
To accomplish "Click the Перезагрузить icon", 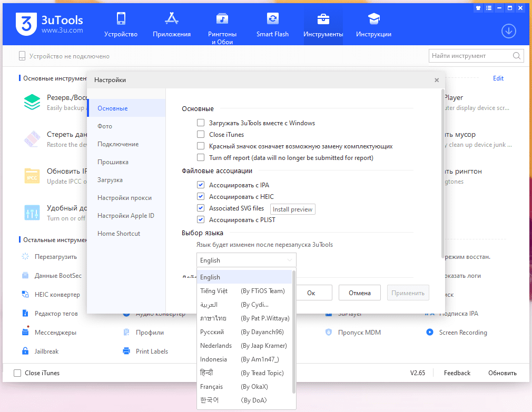I will [x=25, y=256].
